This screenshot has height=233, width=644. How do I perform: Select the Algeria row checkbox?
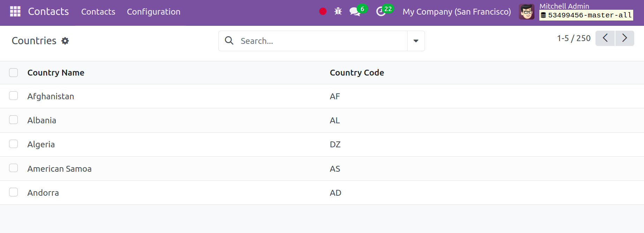coord(14,144)
